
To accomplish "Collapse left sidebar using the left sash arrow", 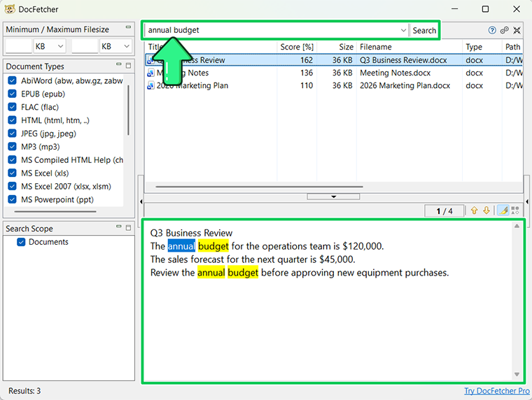I will [141, 201].
